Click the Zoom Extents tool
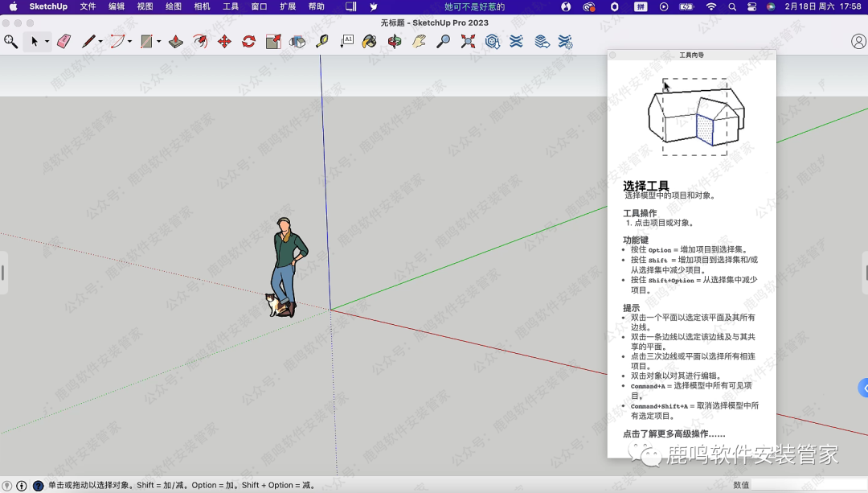The width and height of the screenshot is (868, 493). (468, 41)
